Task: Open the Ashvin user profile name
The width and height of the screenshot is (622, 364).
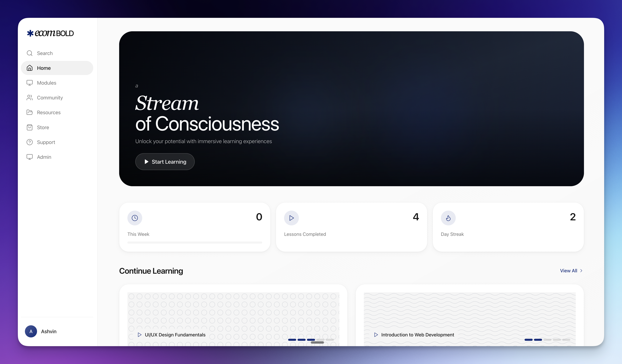Action: tap(49, 331)
